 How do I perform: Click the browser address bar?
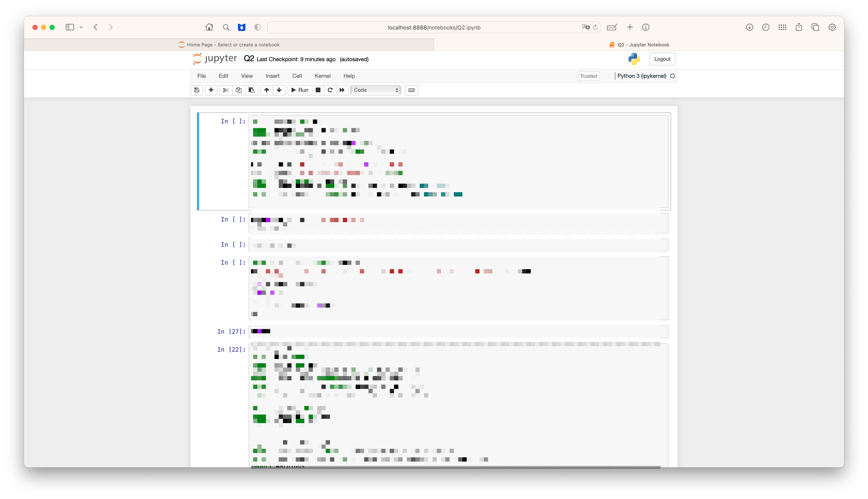(434, 27)
